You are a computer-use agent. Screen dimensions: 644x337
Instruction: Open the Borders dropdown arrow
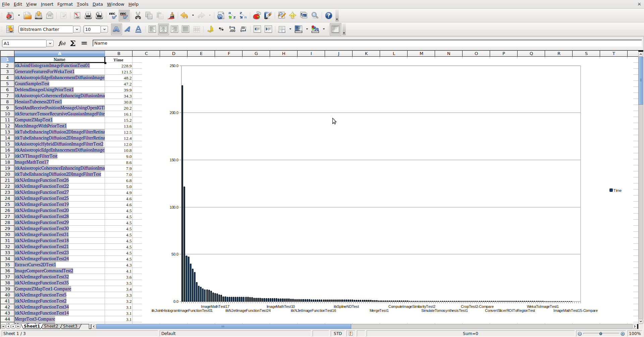tap(290, 29)
